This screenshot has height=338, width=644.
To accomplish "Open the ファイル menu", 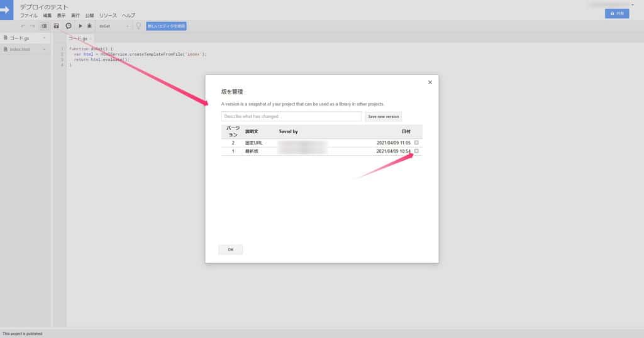I will [29, 14].
